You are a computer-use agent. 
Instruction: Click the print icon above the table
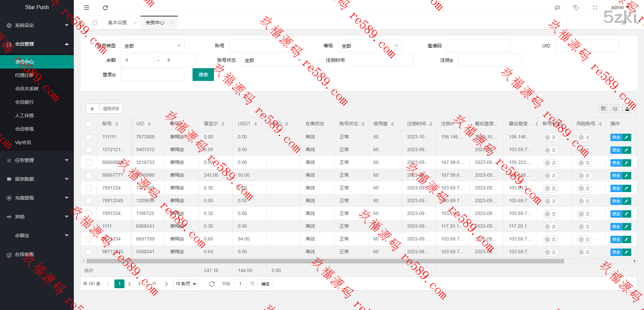pos(615,108)
